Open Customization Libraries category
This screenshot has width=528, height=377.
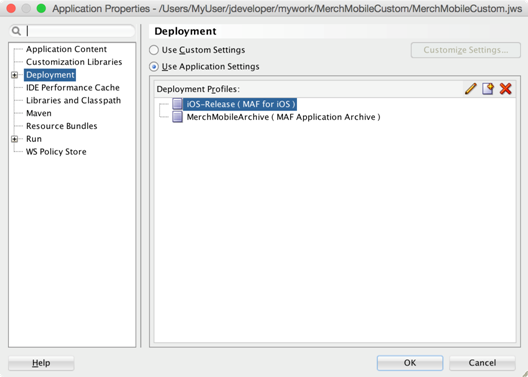(x=74, y=62)
